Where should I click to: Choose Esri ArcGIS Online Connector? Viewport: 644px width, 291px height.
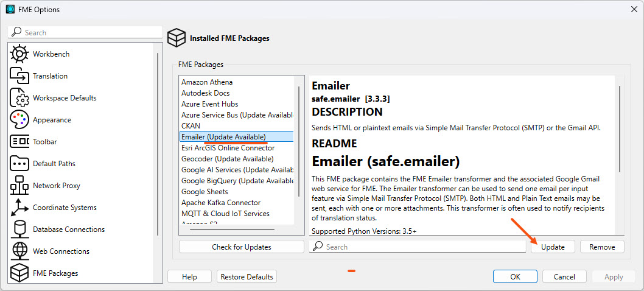tap(237, 147)
